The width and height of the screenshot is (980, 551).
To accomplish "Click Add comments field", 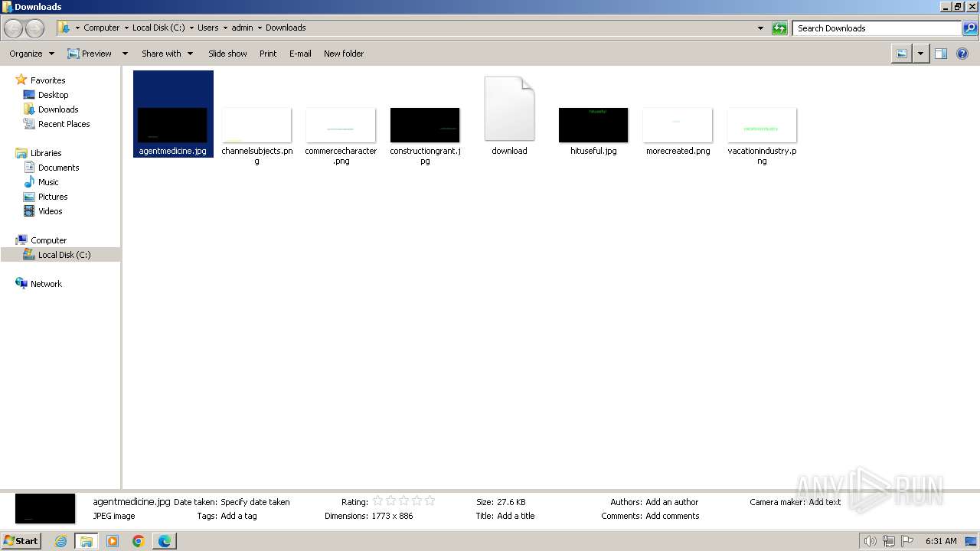I will click(x=672, y=516).
